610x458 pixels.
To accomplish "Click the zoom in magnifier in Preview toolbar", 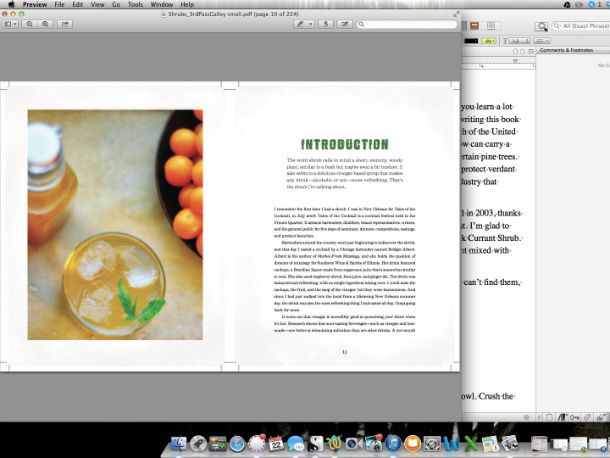I will click(45, 23).
